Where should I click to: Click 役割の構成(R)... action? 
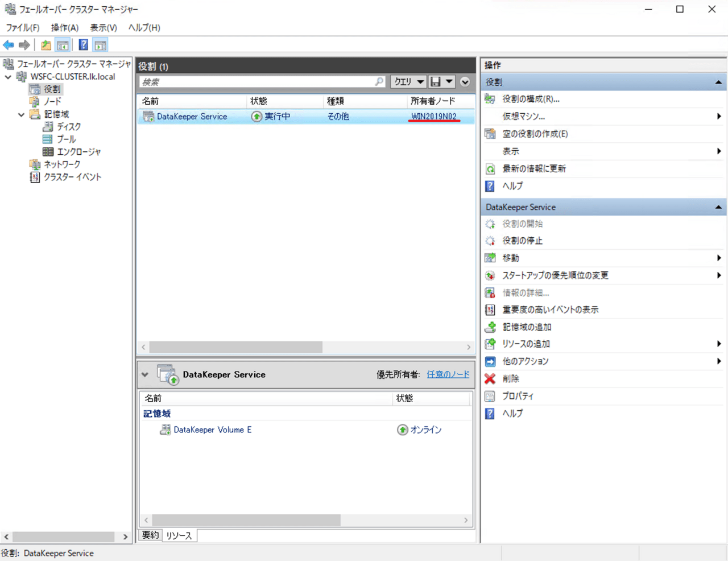(x=531, y=99)
